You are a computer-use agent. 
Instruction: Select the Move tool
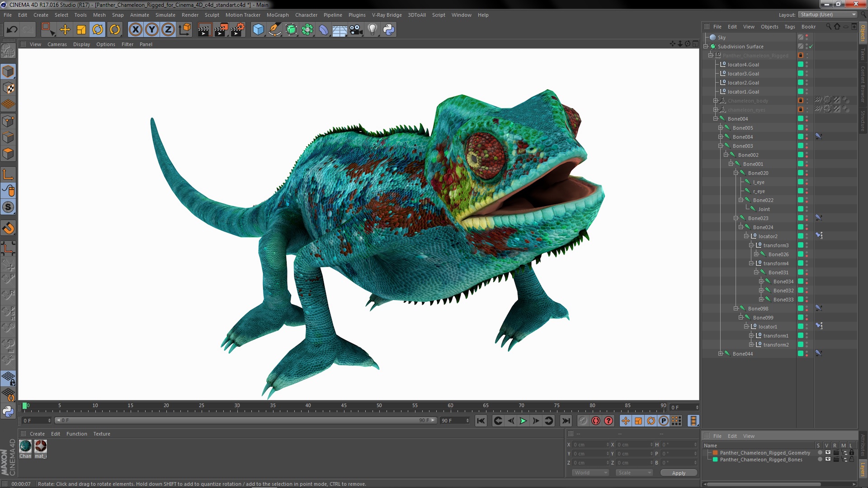pos(65,30)
